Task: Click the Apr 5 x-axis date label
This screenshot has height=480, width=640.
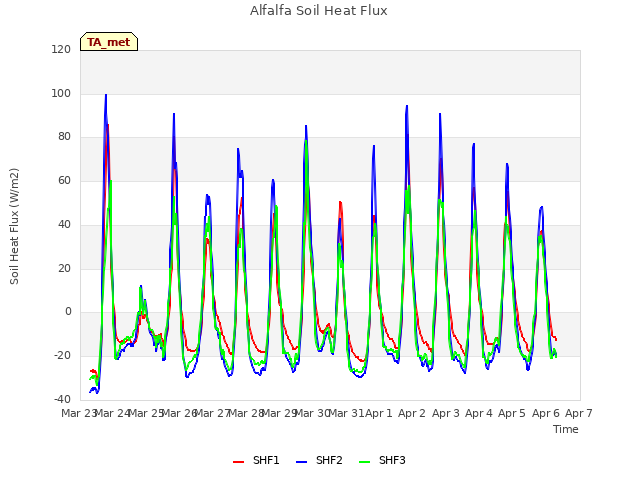Action: point(512,413)
